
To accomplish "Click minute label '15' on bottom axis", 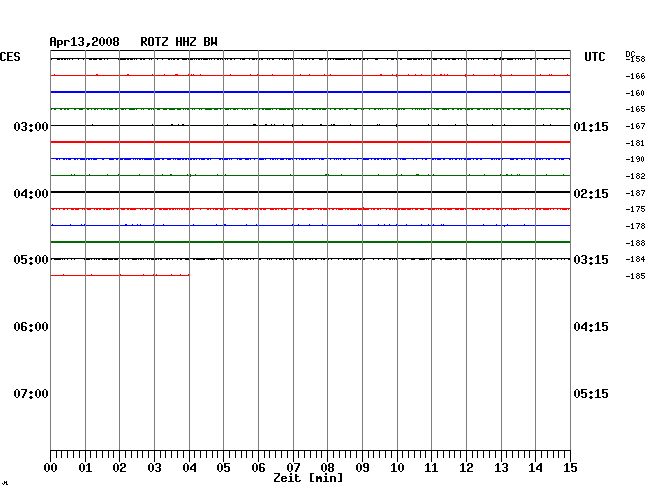I will 570,468.
